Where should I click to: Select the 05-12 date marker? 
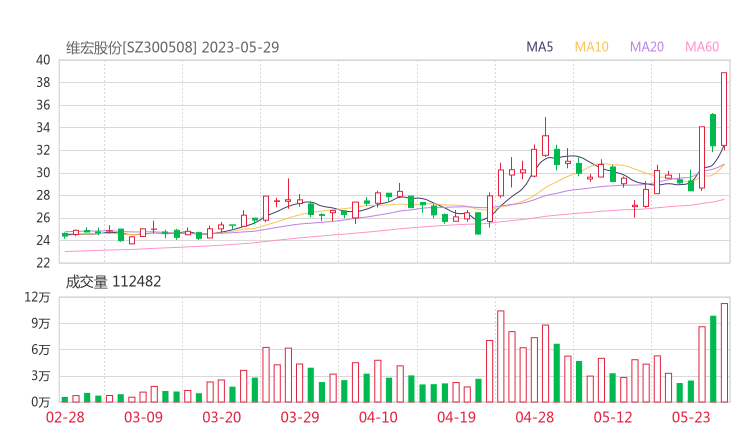coord(613,417)
